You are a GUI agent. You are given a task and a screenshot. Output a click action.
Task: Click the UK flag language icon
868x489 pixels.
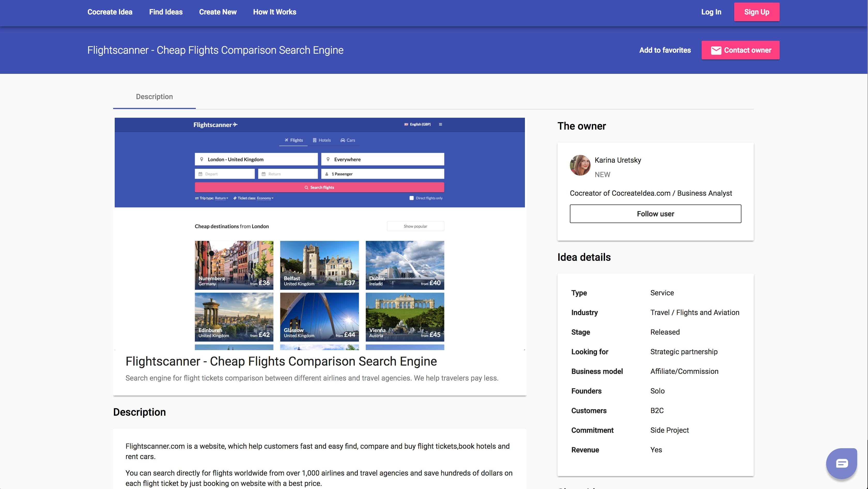pos(406,124)
